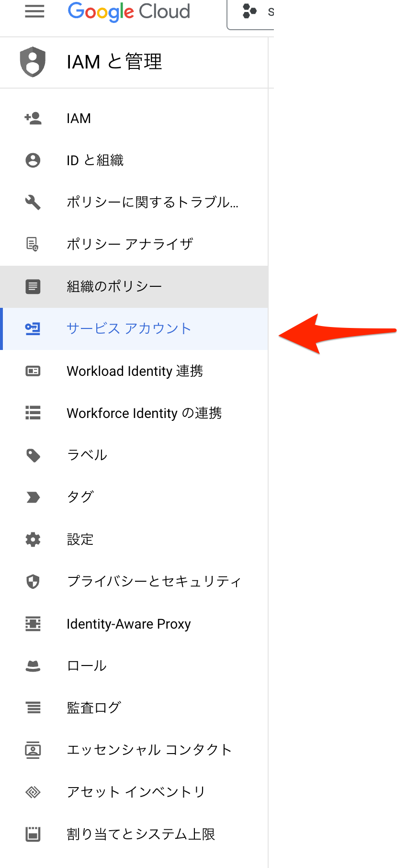Image resolution: width=407 pixels, height=868 pixels.
Task: Click the Workload Identity 連携 card icon
Action: (x=33, y=371)
